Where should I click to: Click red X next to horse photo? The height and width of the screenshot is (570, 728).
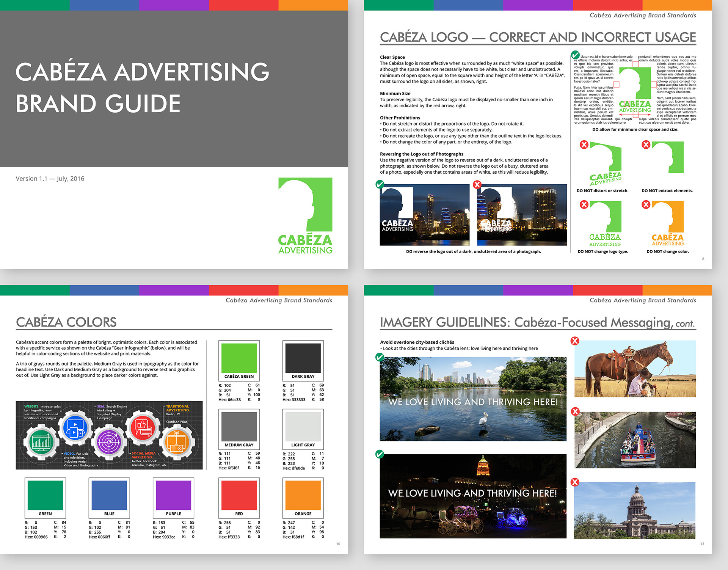point(575,341)
